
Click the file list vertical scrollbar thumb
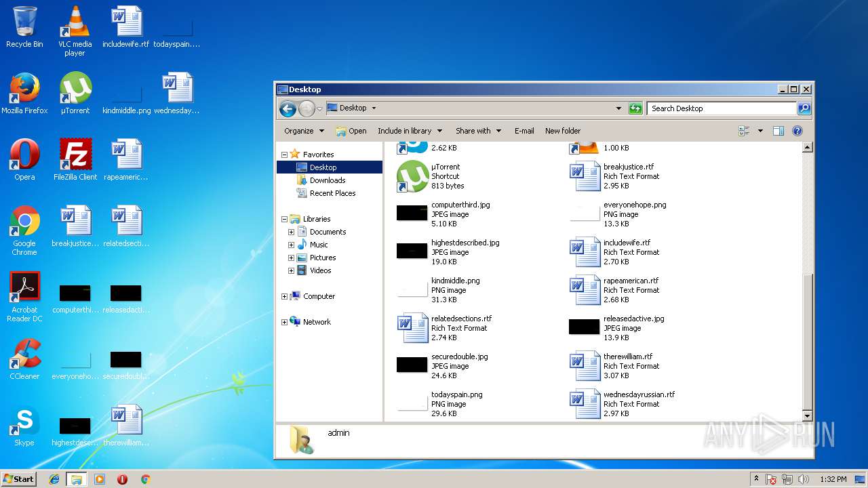point(807,341)
